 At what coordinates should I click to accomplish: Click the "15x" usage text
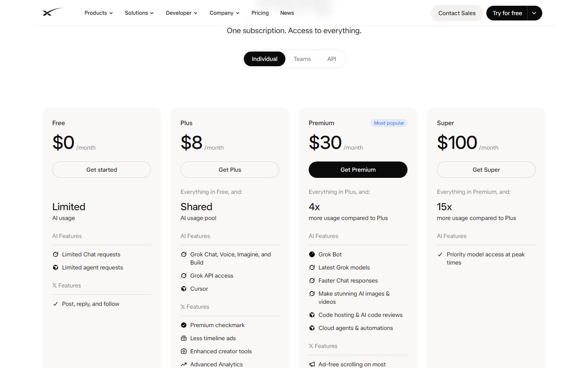click(x=444, y=207)
